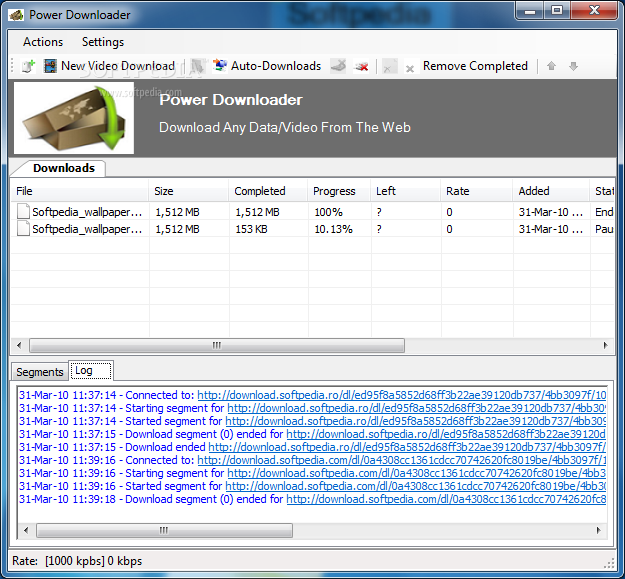
Task: Open Auto-Downloads from the toolbar
Action: [x=267, y=66]
